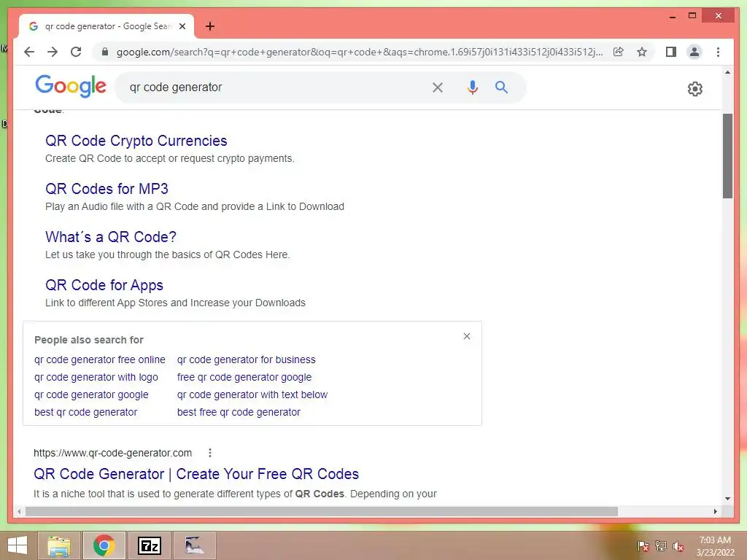Click the scroll up arrow
This screenshot has width=747, height=560.
[727, 72]
